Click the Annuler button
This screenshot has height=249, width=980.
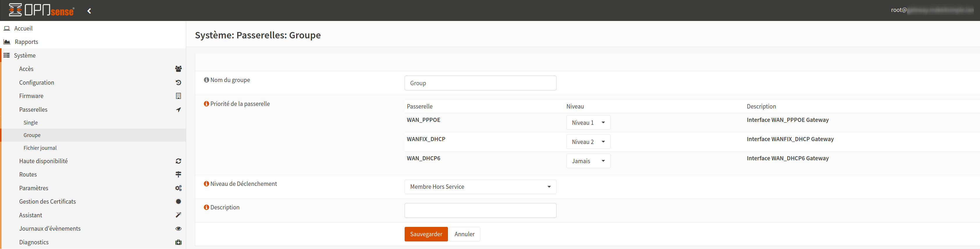click(x=464, y=234)
